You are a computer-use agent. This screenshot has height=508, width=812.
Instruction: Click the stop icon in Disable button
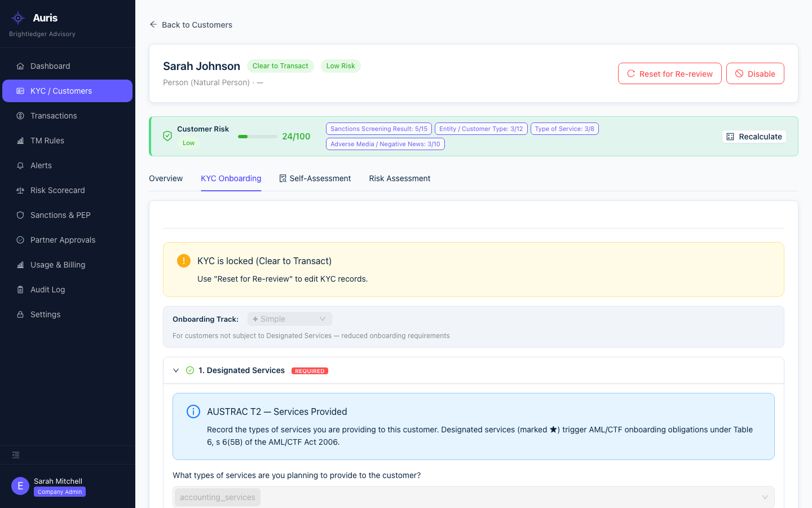tap(739, 73)
